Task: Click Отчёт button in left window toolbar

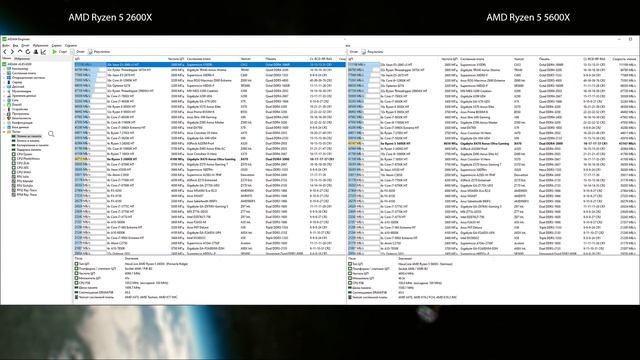Action: coord(78,52)
